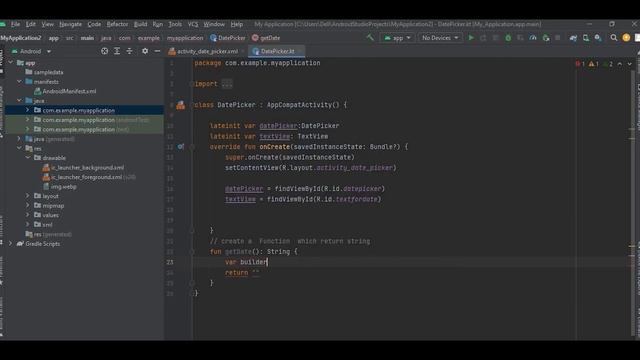Expand the selected com.example.myapplication package

[x=27, y=110]
